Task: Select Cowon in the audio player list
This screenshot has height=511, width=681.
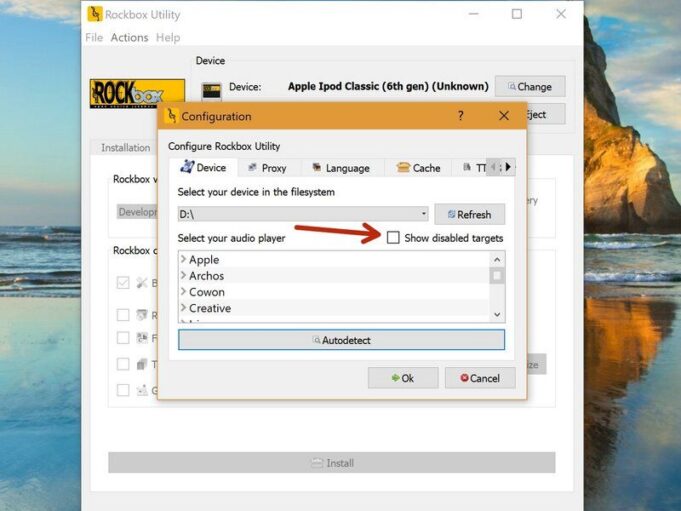Action: click(x=207, y=292)
